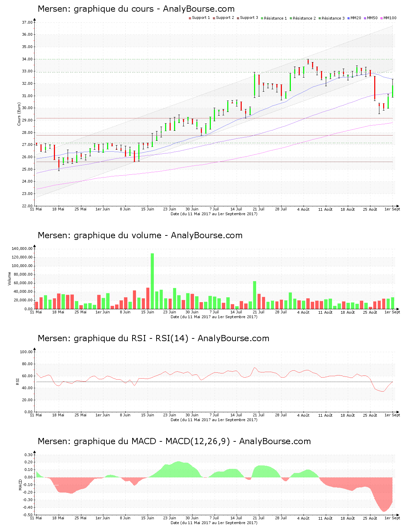Screen dimensions: 412x532
Task: Click '4 Août' date under volume chart
Action: [x=303, y=312]
